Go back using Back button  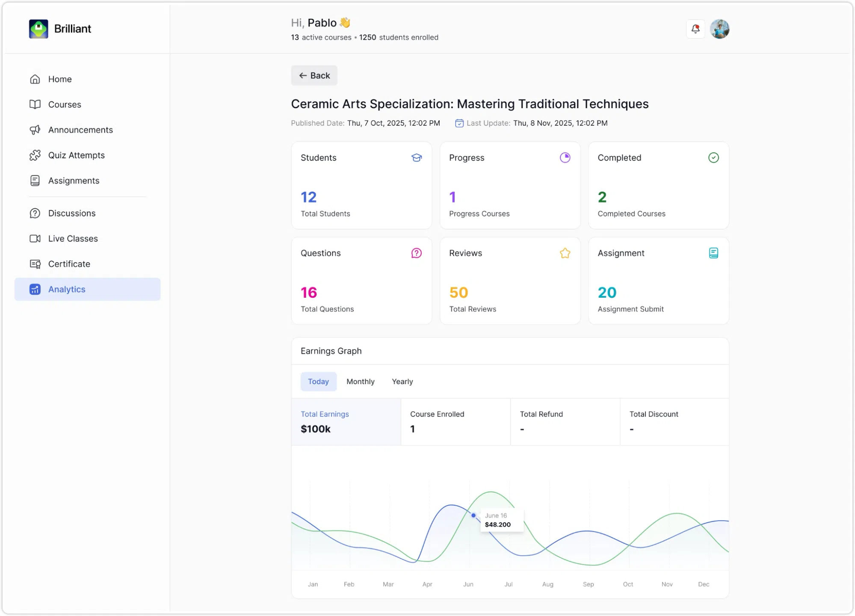(314, 75)
